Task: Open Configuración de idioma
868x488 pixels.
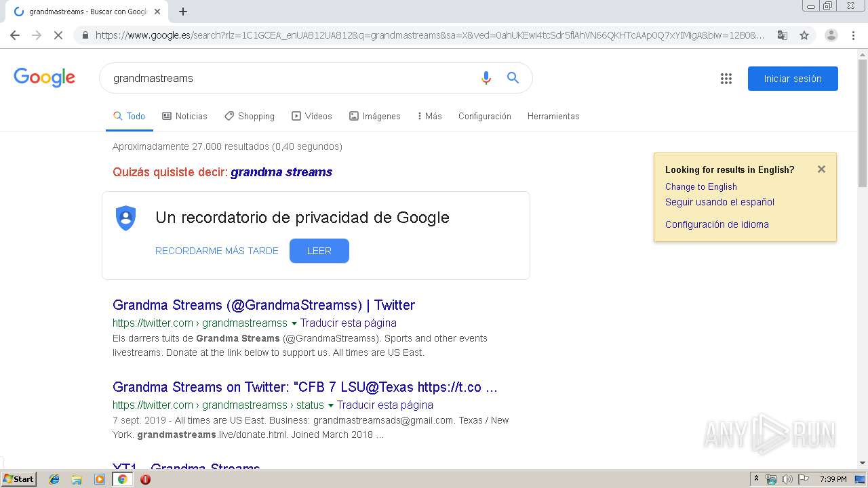Action: point(717,224)
